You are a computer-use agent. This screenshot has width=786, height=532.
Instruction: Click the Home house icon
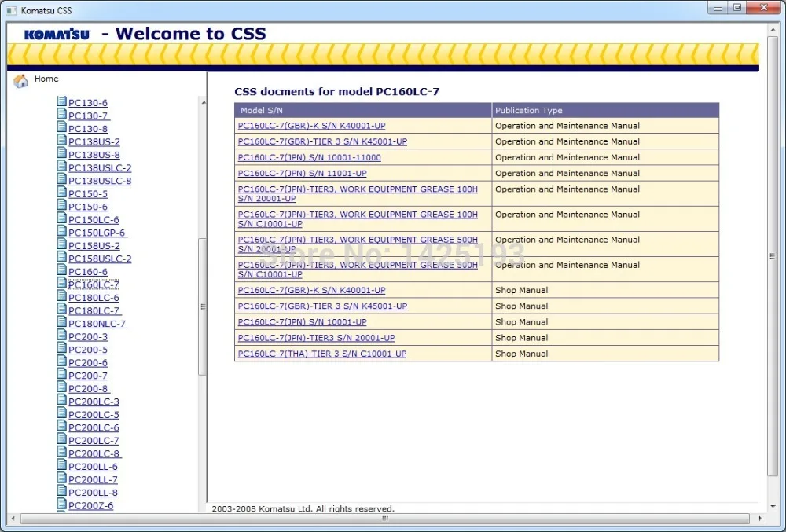click(x=21, y=80)
